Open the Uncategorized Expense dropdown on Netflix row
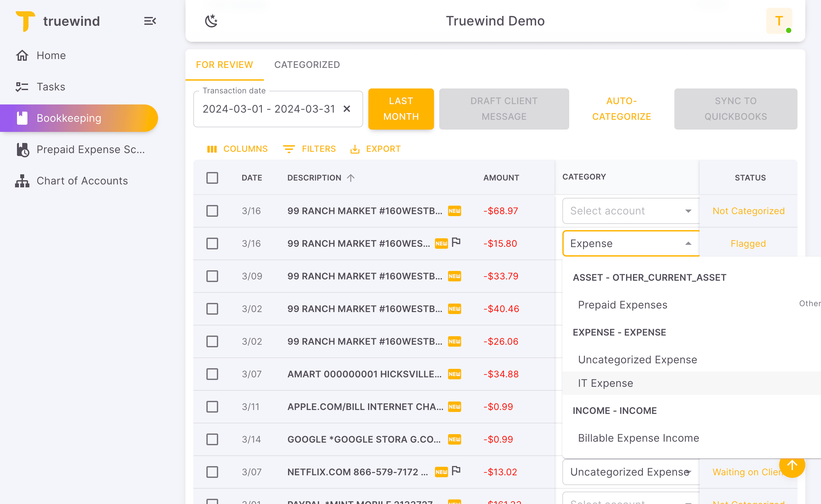821x504 pixels. (630, 472)
